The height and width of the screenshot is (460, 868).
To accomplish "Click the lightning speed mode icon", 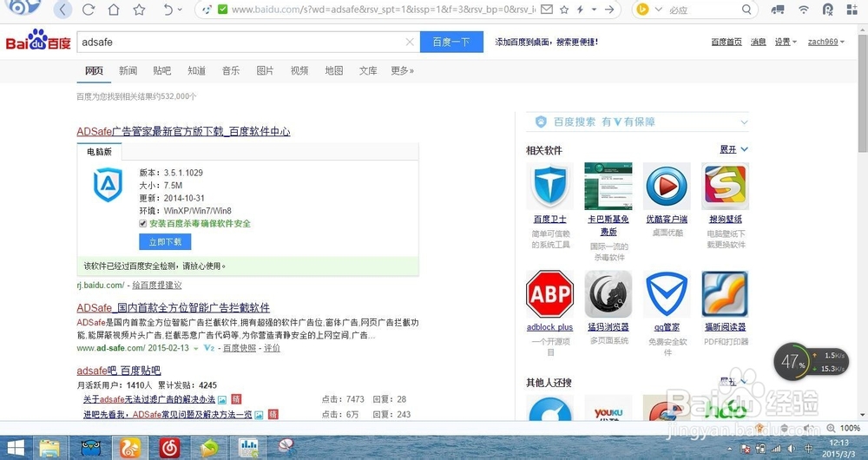I will tap(580, 10).
